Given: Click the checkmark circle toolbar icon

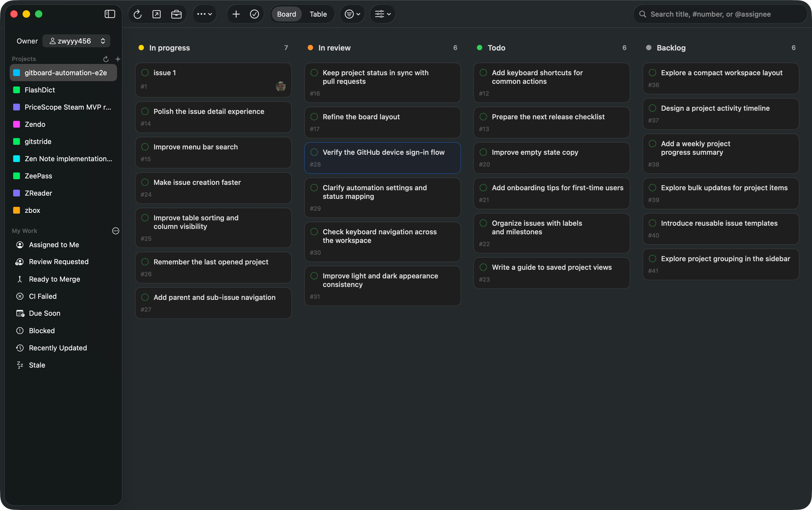Looking at the screenshot, I should click(x=255, y=14).
